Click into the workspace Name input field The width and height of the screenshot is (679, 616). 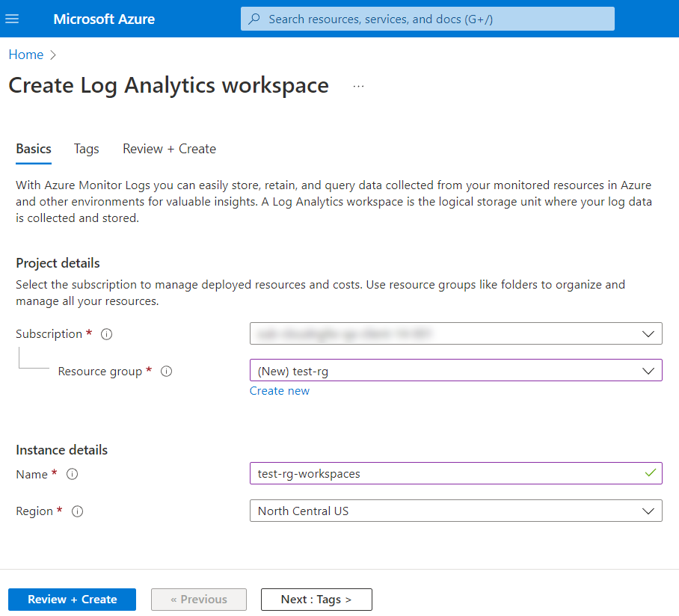pos(445,474)
